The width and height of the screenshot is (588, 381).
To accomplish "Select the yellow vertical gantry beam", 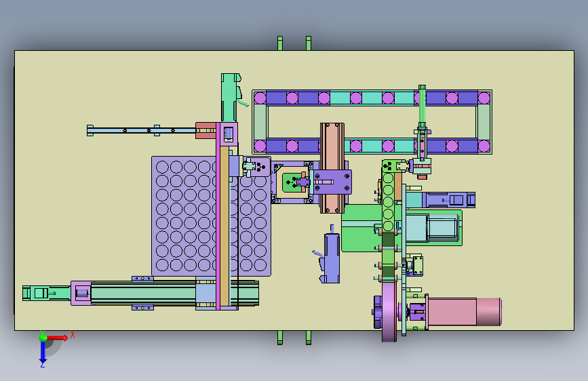I will (x=224, y=226).
